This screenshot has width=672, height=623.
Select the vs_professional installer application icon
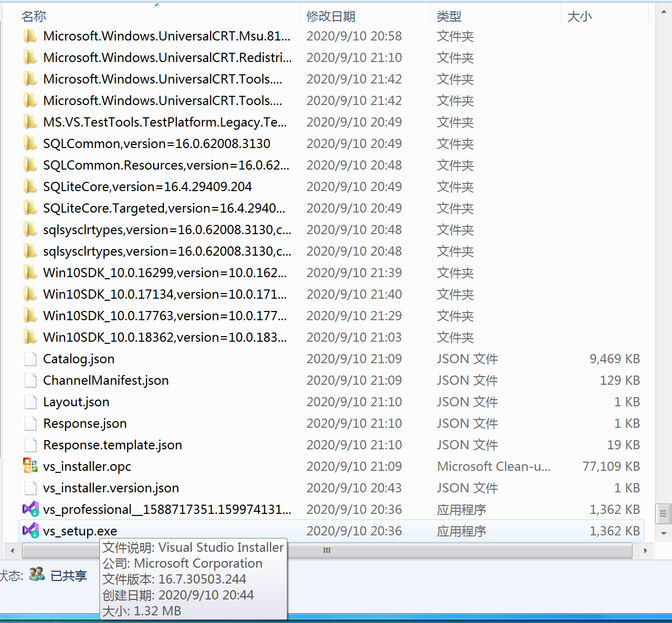coord(31,509)
